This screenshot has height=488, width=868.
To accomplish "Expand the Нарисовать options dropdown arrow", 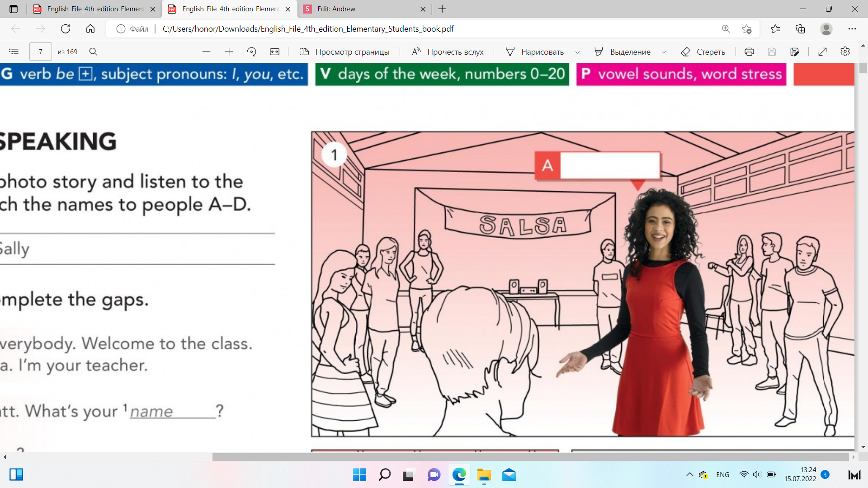I will pyautogui.click(x=577, y=52).
